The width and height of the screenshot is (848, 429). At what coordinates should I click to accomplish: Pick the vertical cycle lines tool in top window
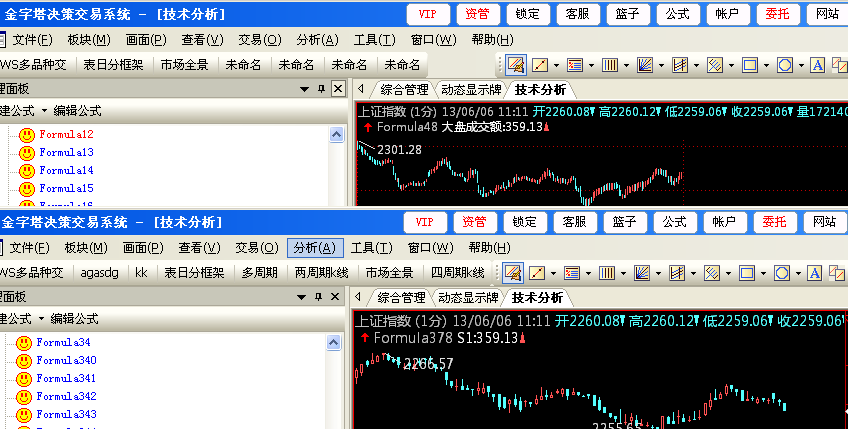coord(610,65)
